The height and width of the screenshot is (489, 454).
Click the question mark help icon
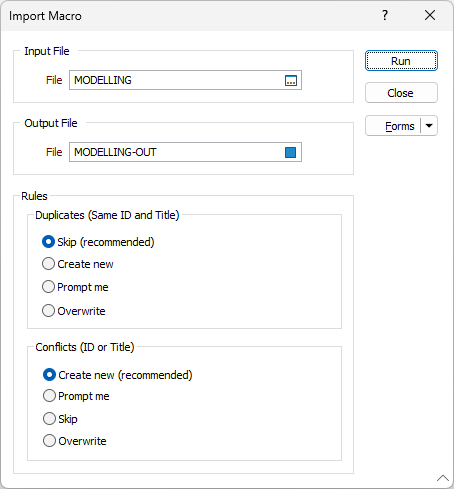385,15
